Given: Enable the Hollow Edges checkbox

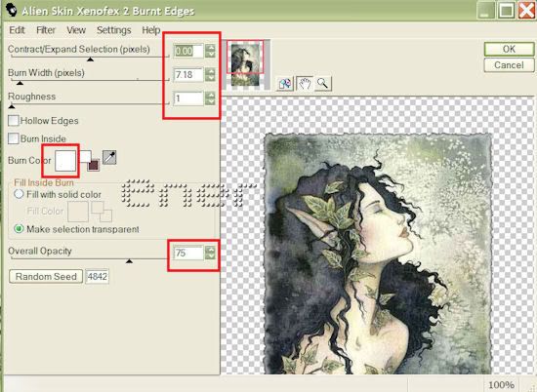Looking at the screenshot, I should click(x=14, y=120).
